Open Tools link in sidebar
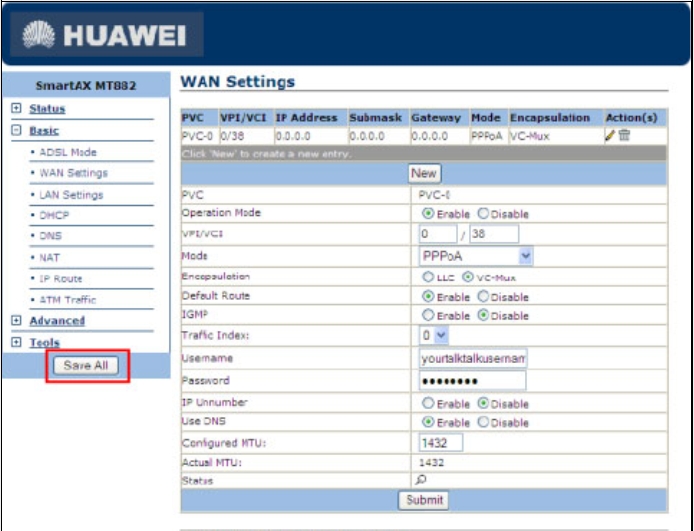Image resolution: width=694 pixels, height=531 pixels. point(44,342)
